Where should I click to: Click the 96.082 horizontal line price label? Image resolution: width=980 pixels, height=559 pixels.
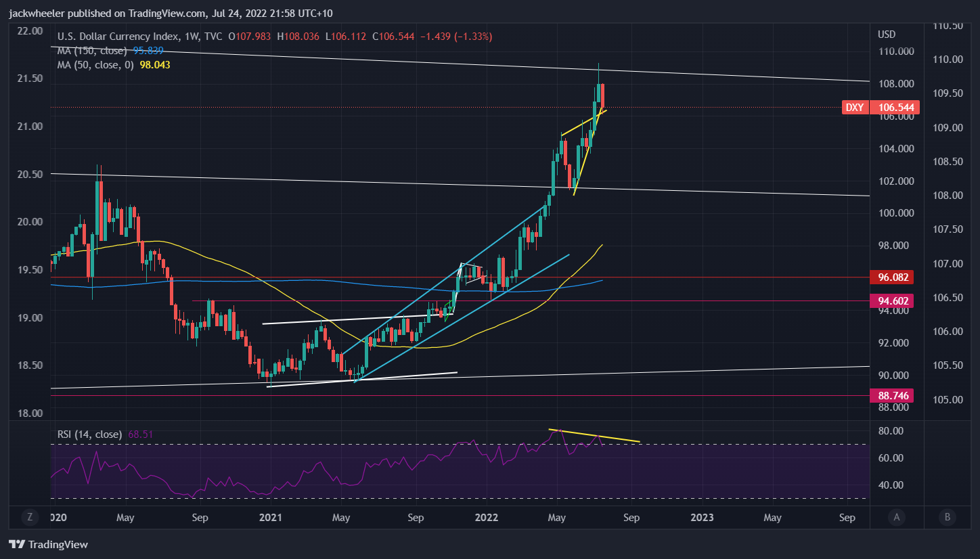coord(892,277)
